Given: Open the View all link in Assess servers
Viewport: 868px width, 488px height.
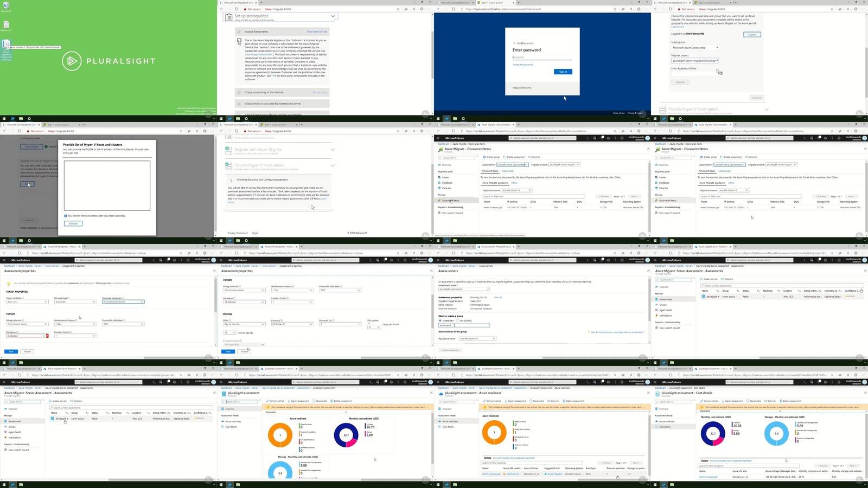Looking at the screenshot, I should [x=497, y=297].
